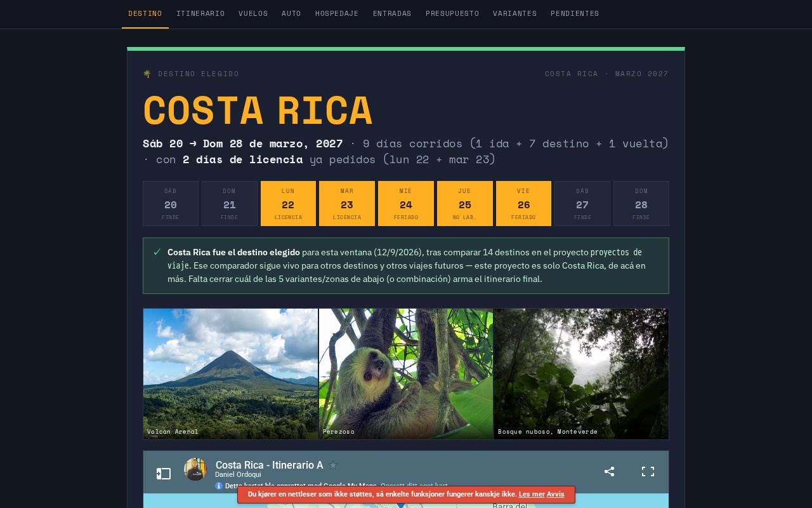Switch to the Itinerario tab
The image size is (812, 508).
pos(200,13)
